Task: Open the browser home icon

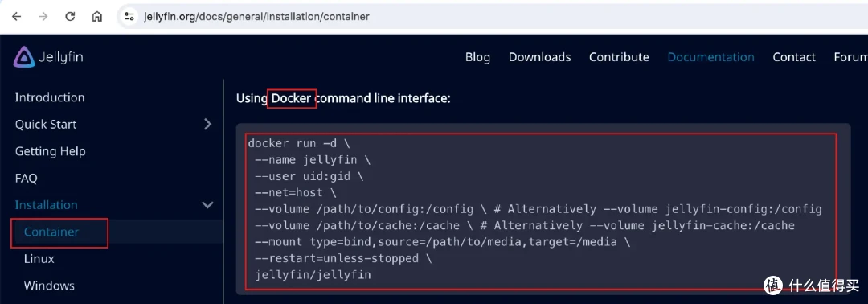Action: 97,17
